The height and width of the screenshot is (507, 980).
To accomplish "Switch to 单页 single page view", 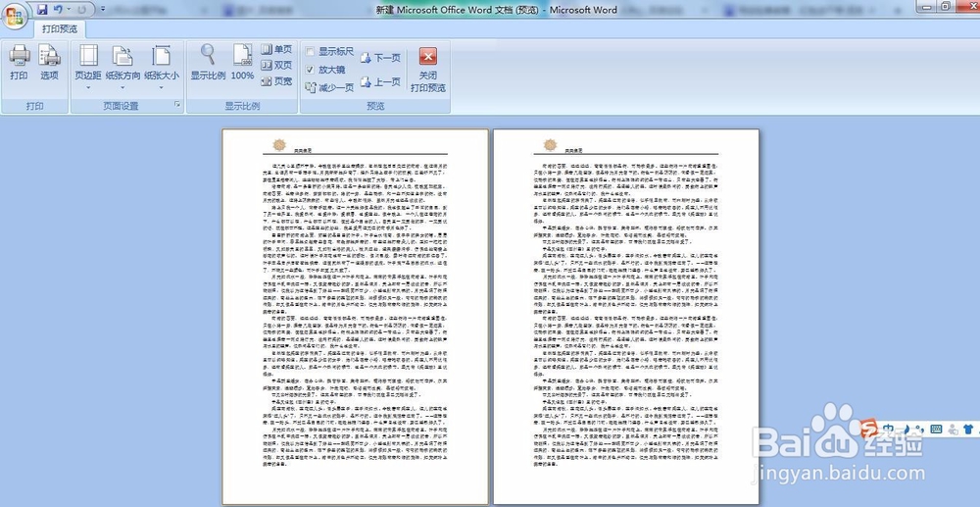I will point(276,49).
